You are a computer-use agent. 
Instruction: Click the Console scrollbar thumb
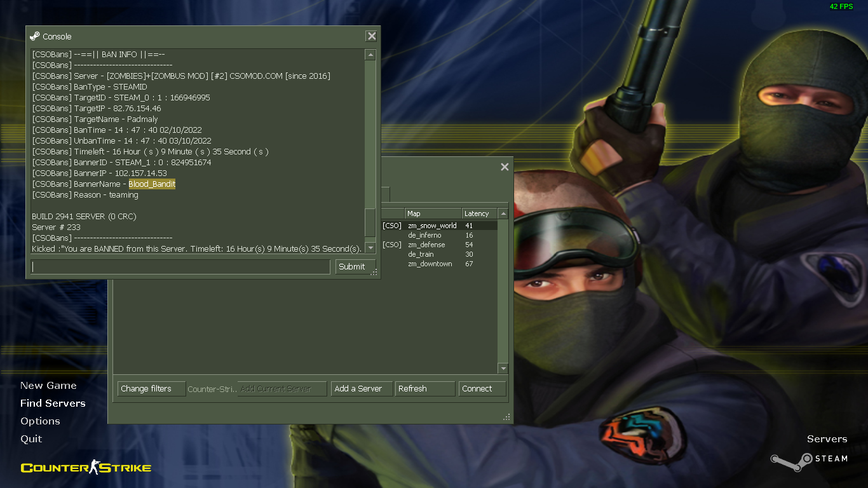pyautogui.click(x=370, y=222)
